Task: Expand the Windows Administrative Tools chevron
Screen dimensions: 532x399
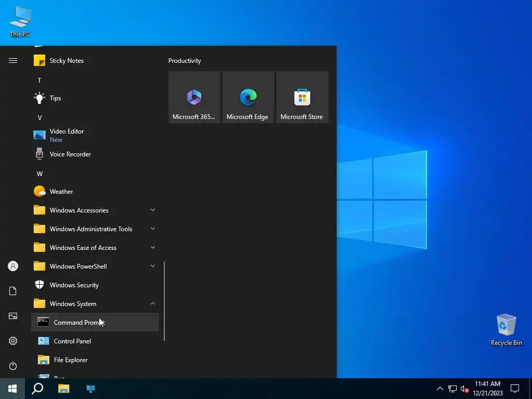Action: pyautogui.click(x=153, y=229)
